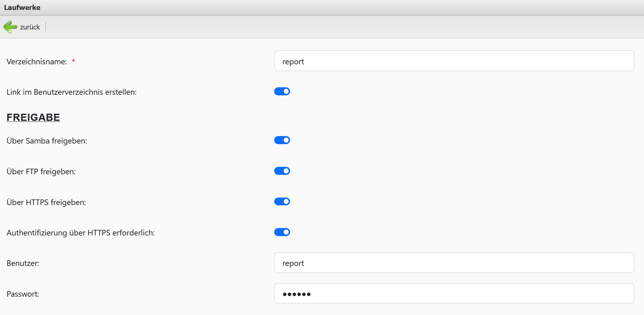Click the "Authentifizierung über HTTPS erforderlich:" label
Viewport: 644px width, 315px height.
click(81, 233)
